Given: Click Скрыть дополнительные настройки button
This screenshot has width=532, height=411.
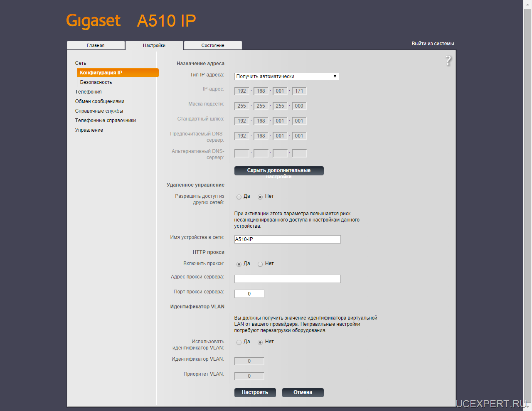Looking at the screenshot, I should [279, 171].
